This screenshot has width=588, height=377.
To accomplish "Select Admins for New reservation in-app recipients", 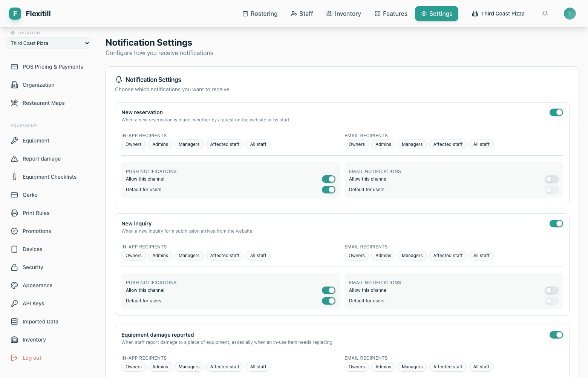I will [160, 144].
